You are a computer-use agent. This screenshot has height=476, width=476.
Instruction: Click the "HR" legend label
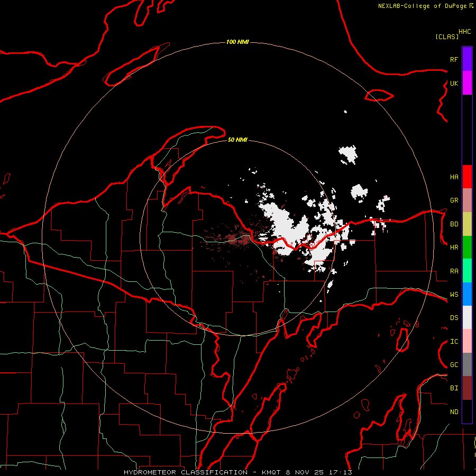(x=454, y=248)
